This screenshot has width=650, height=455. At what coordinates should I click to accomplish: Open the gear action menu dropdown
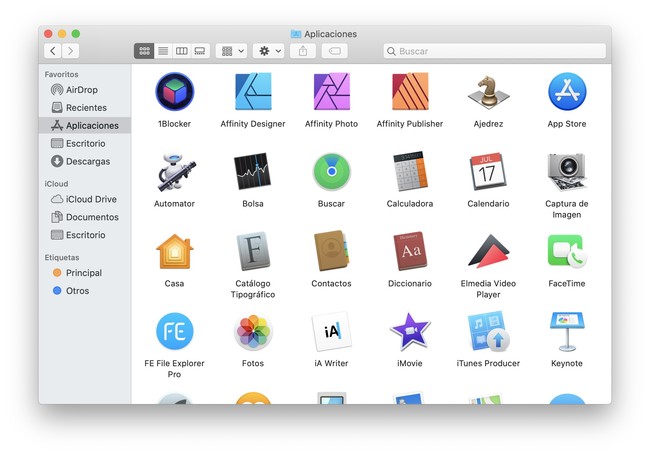point(269,51)
